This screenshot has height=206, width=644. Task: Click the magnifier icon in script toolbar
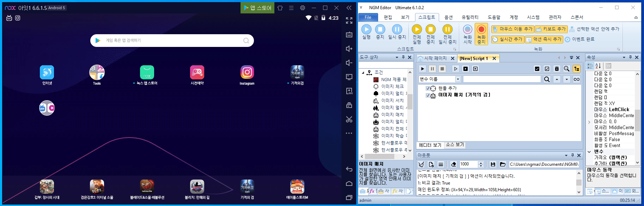coord(566,69)
